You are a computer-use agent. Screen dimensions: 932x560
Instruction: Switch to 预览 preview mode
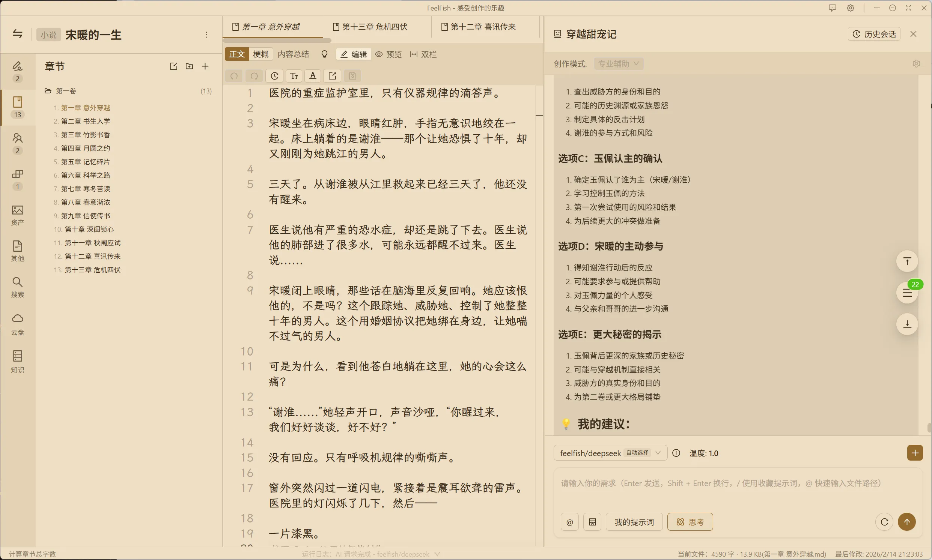(388, 54)
